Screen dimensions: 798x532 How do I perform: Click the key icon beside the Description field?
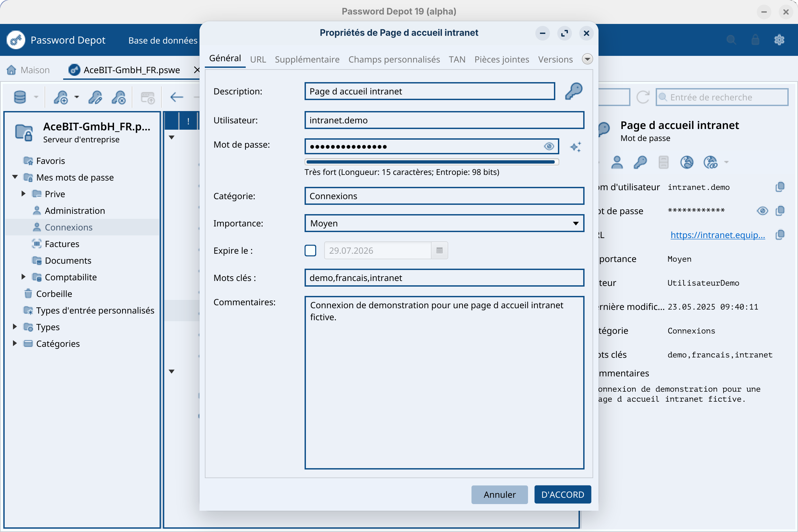coord(573,91)
